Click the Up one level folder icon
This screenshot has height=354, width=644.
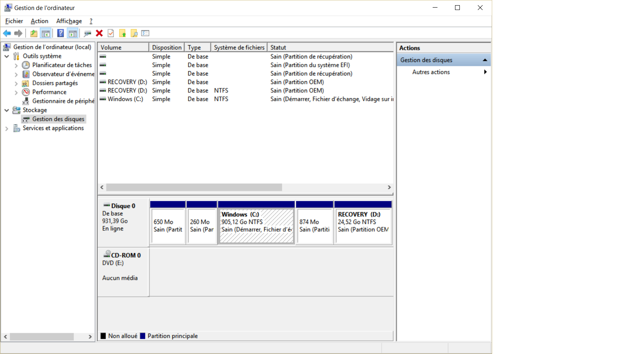click(x=34, y=33)
